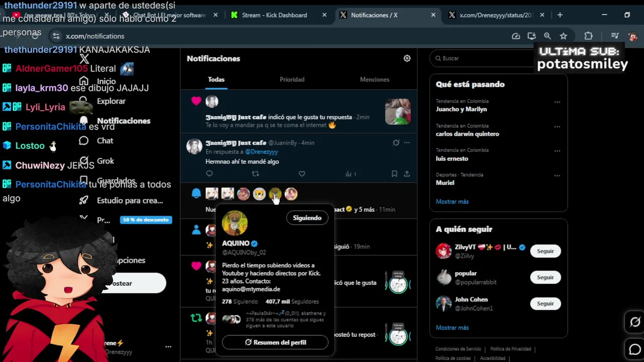This screenshot has width=644, height=362.
Task: Open media control icon in browser toolbar
Action: point(615,36)
